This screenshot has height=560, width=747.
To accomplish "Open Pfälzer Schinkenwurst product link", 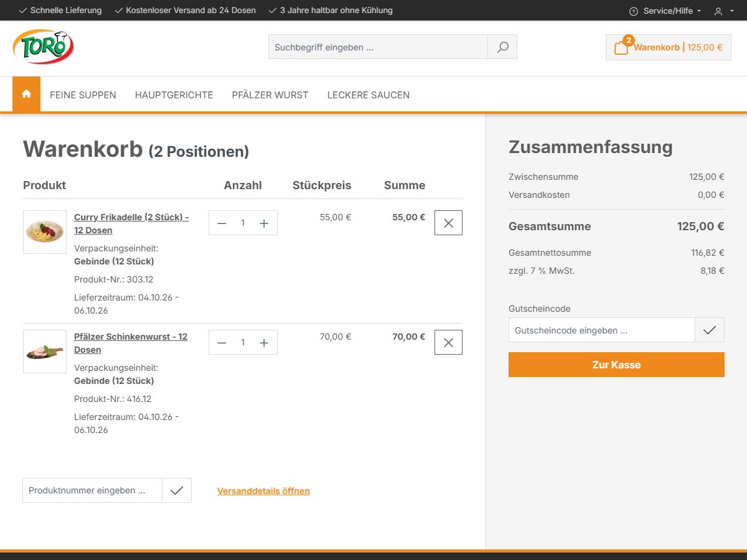I will coord(131,343).
